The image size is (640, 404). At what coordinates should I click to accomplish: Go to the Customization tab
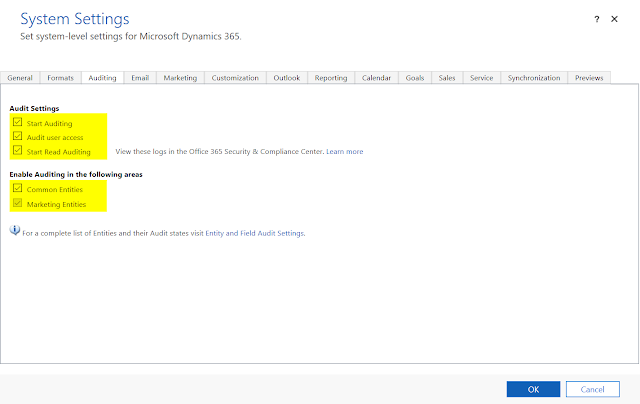coord(235,78)
